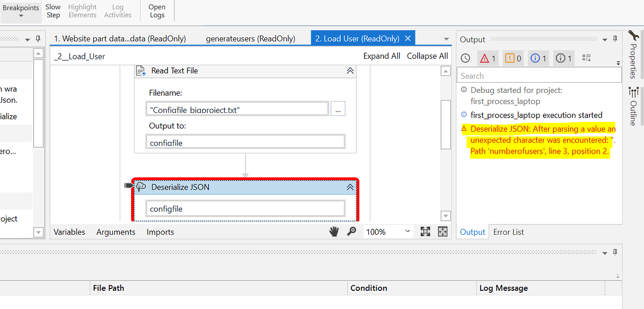Toggle warning messages filter in Output
The height and width of the screenshot is (309, 644).
tap(513, 58)
